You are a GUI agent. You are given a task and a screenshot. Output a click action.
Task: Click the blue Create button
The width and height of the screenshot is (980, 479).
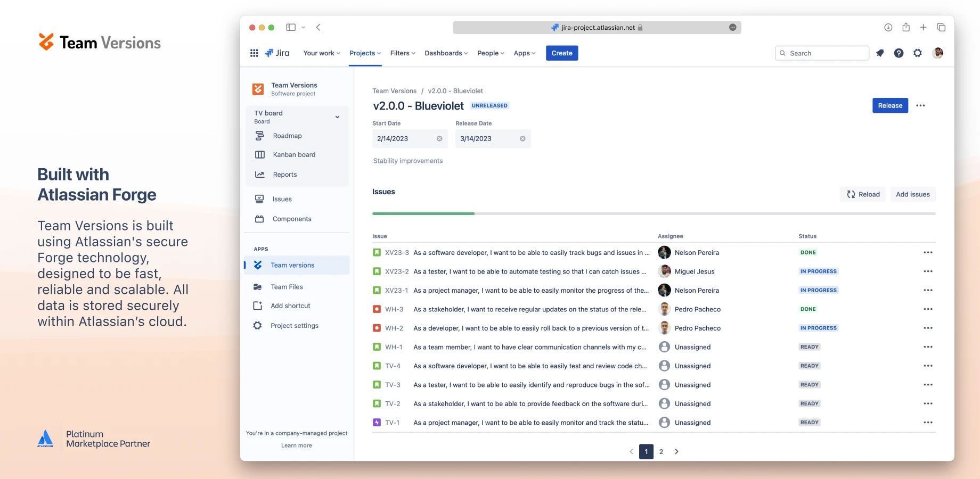coord(562,53)
